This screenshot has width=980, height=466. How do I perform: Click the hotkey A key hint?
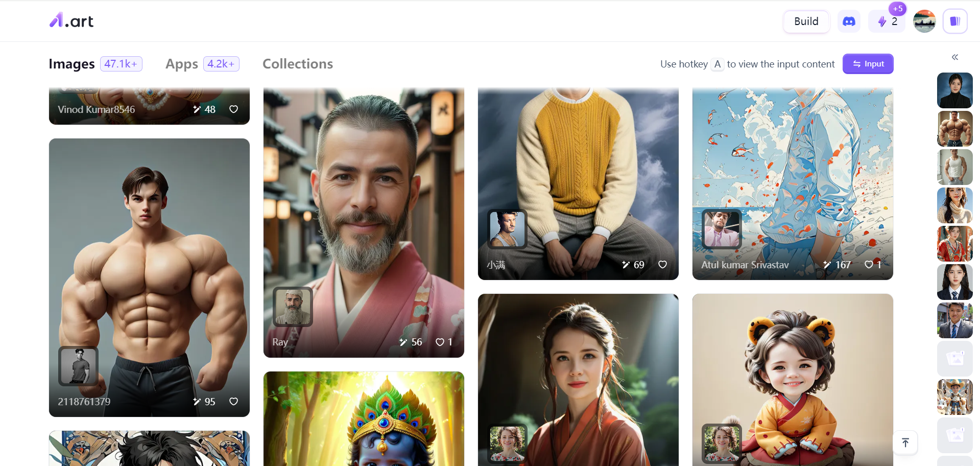pos(718,64)
